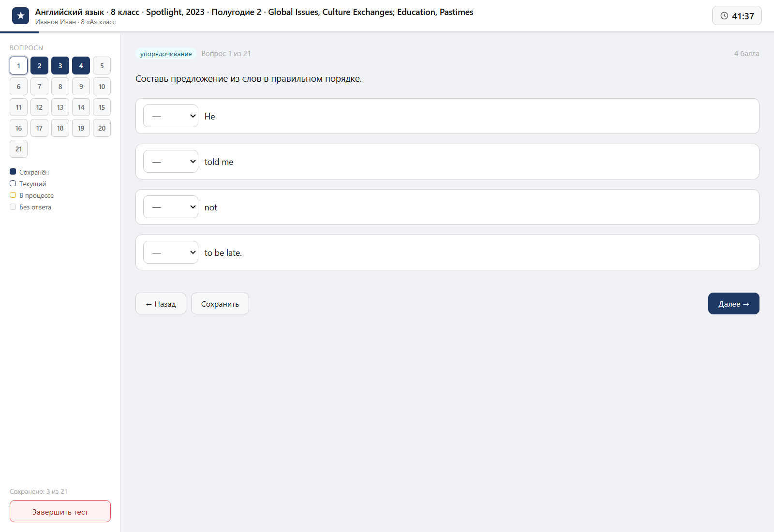Jump to question 19
This screenshot has height=532, width=774.
[81, 128]
